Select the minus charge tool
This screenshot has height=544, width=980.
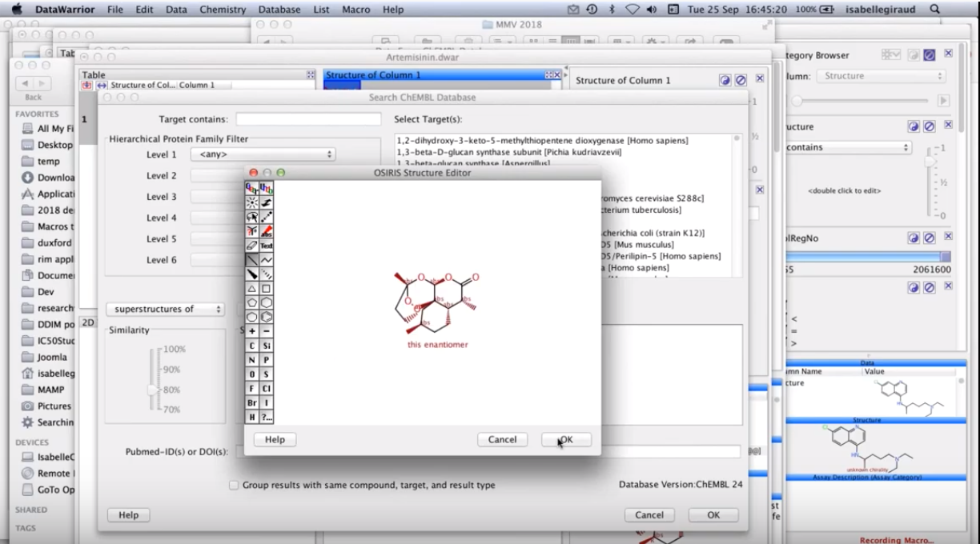click(267, 331)
